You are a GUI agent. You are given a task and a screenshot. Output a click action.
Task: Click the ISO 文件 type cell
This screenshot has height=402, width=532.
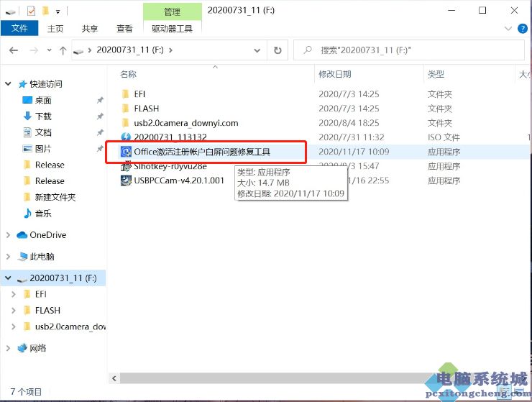(444, 137)
